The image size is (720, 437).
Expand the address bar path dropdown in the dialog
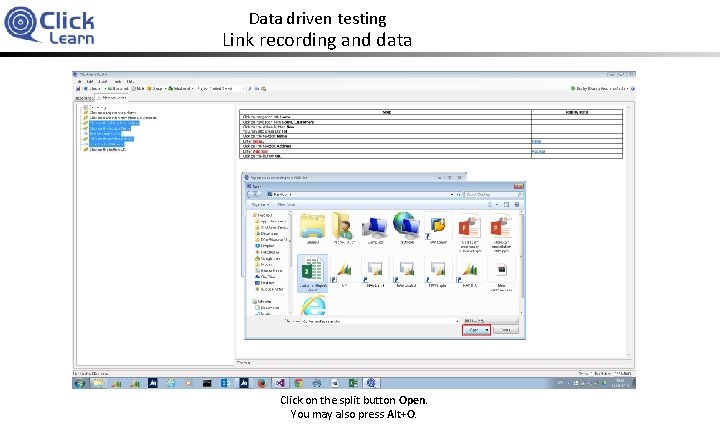[451, 195]
